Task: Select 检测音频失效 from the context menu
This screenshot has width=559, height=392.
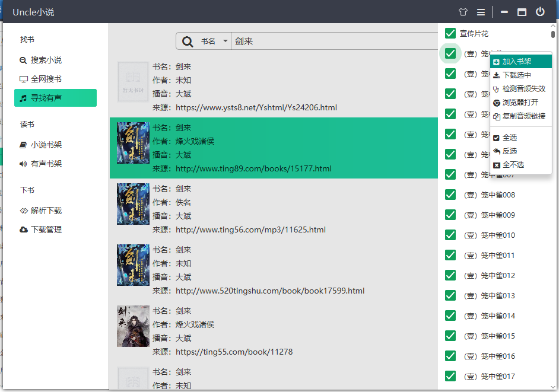Action: (x=521, y=89)
